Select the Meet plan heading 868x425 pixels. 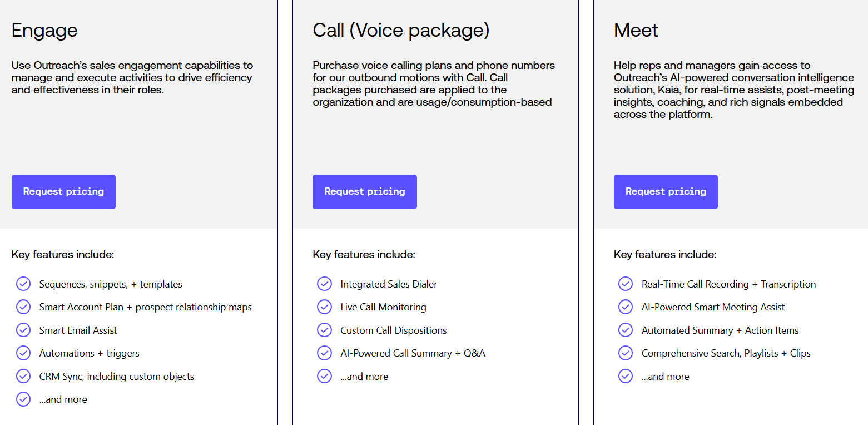point(636,31)
